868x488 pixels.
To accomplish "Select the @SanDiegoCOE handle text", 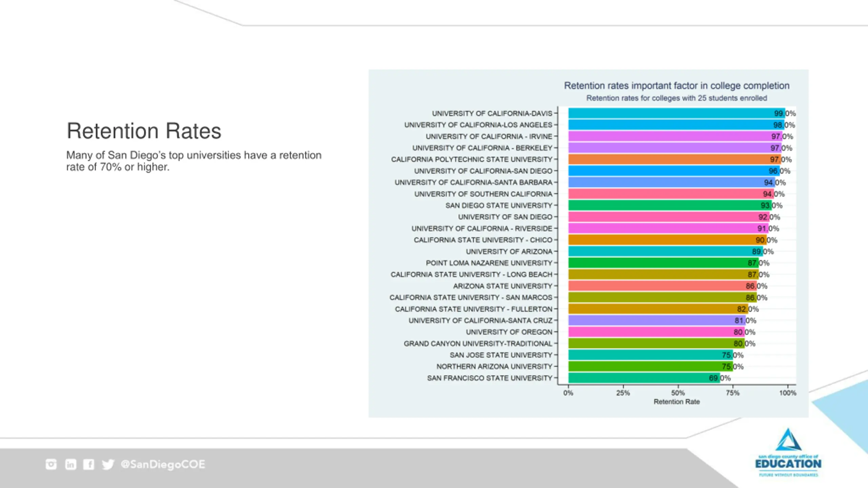I will [163, 464].
